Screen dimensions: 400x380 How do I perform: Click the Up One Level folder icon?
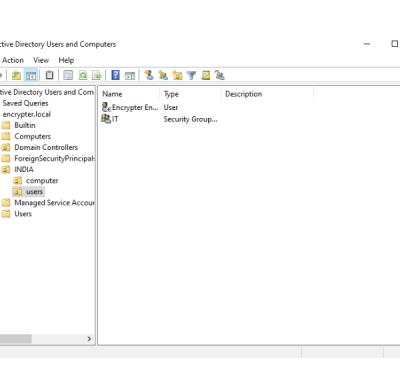(16, 75)
